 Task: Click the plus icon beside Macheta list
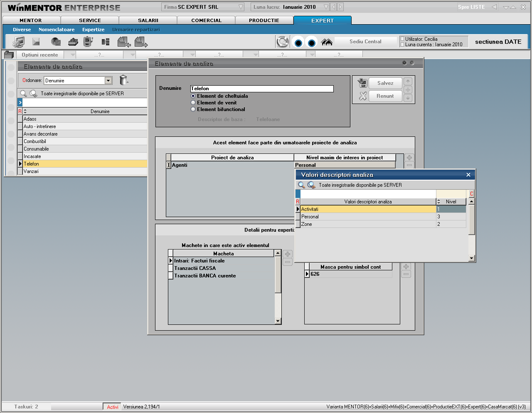(288, 254)
